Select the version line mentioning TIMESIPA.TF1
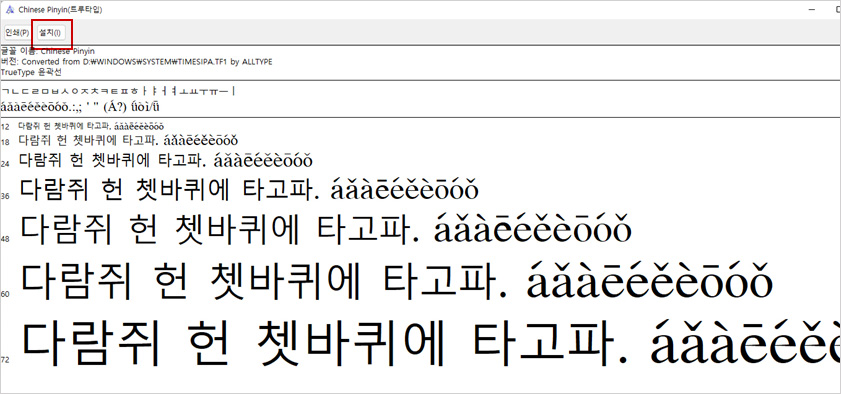 137,62
